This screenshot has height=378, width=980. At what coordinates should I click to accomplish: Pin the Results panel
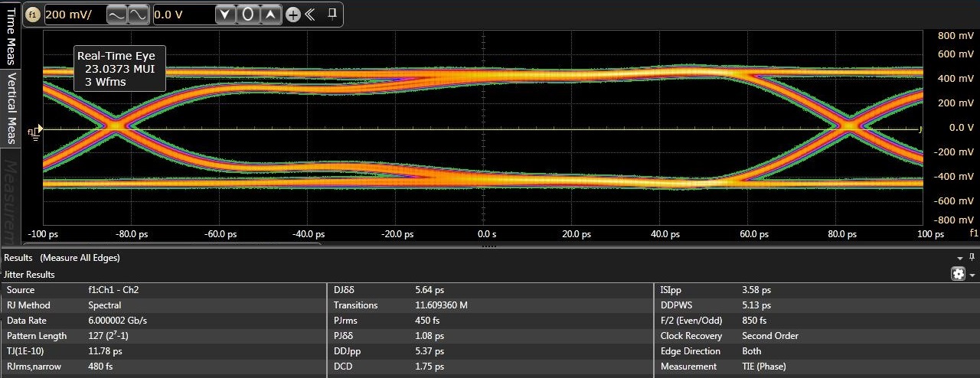(x=972, y=258)
